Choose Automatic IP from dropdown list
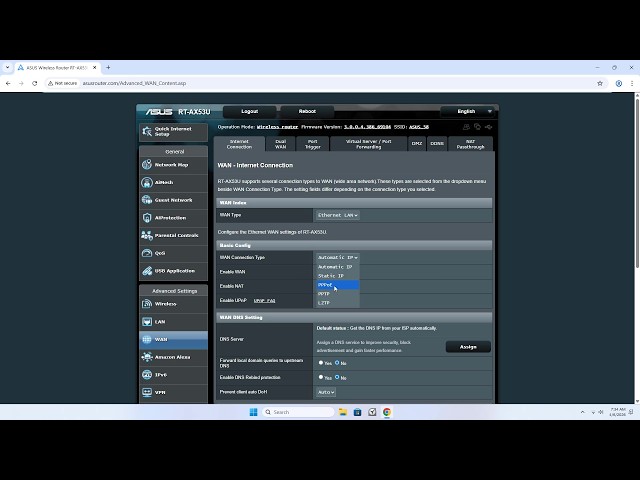Image resolution: width=640 pixels, height=480 pixels. 338,267
